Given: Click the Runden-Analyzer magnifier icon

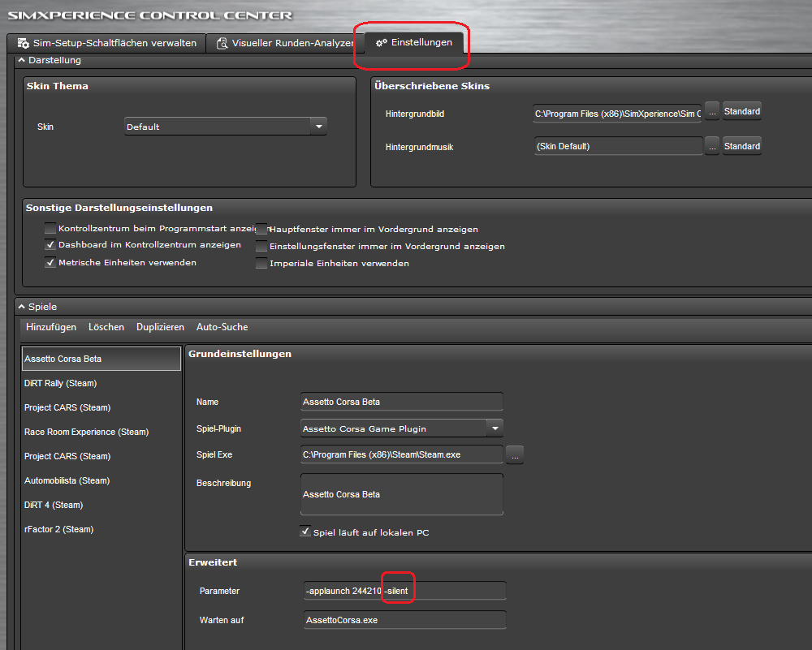Looking at the screenshot, I should pyautogui.click(x=222, y=43).
